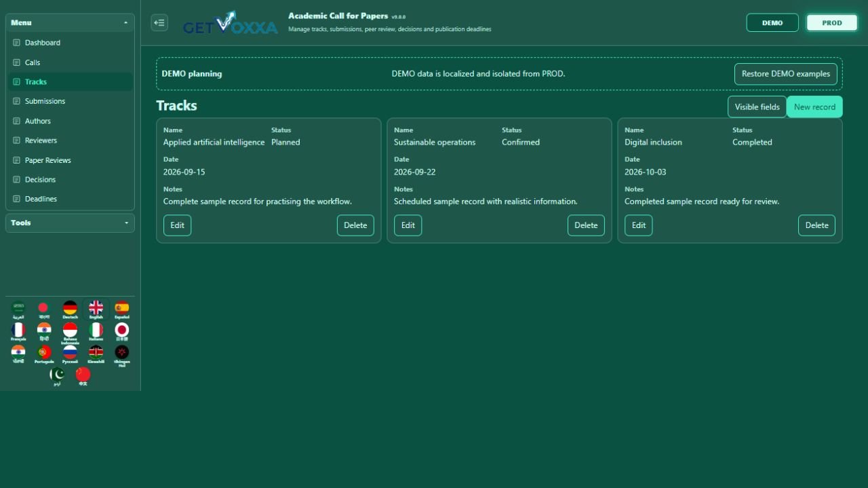Viewport: 868px width, 488px height.
Task: Click note 'Scheduled sample record with realistic information.'
Action: coord(486,202)
